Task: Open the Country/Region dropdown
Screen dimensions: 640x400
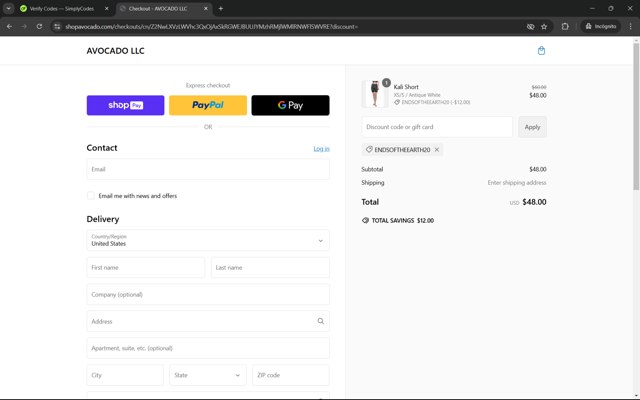Action: (x=208, y=240)
